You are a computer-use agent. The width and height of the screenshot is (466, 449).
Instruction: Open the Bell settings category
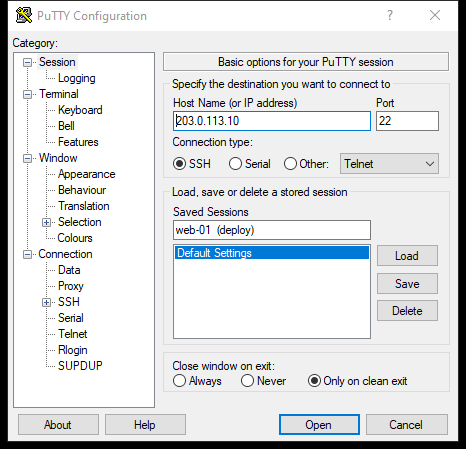point(66,126)
